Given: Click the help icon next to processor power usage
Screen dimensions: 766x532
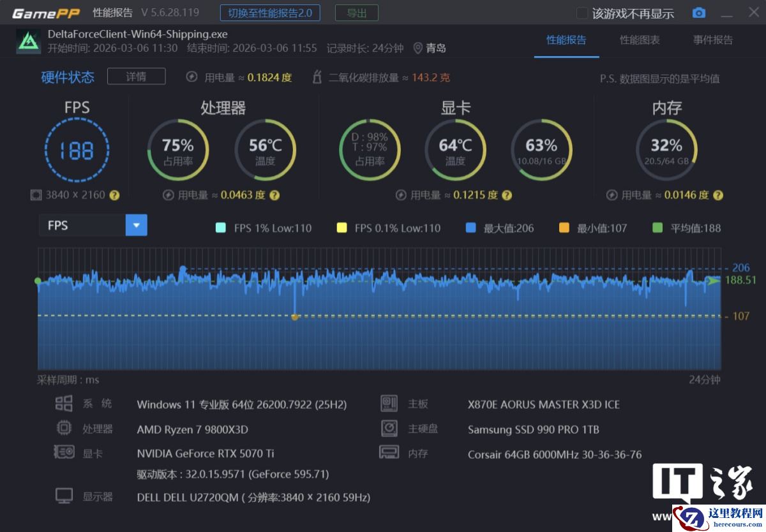Looking at the screenshot, I should click(274, 195).
